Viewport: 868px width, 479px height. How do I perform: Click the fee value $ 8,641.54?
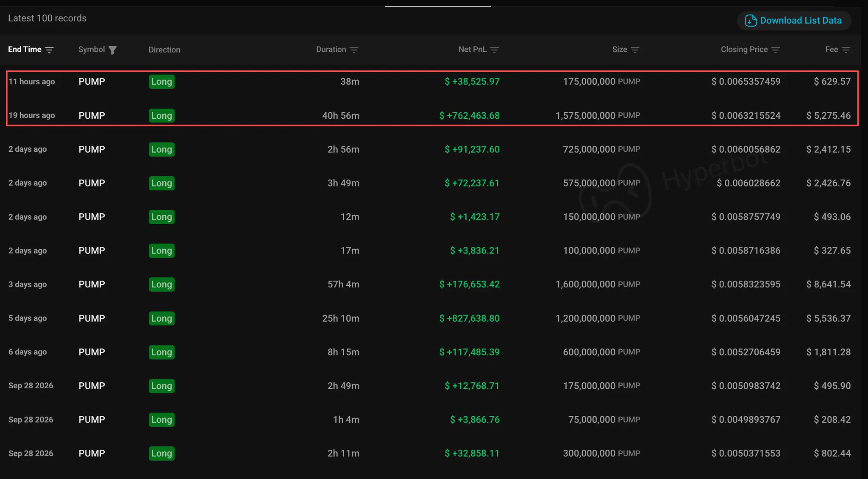click(x=829, y=284)
